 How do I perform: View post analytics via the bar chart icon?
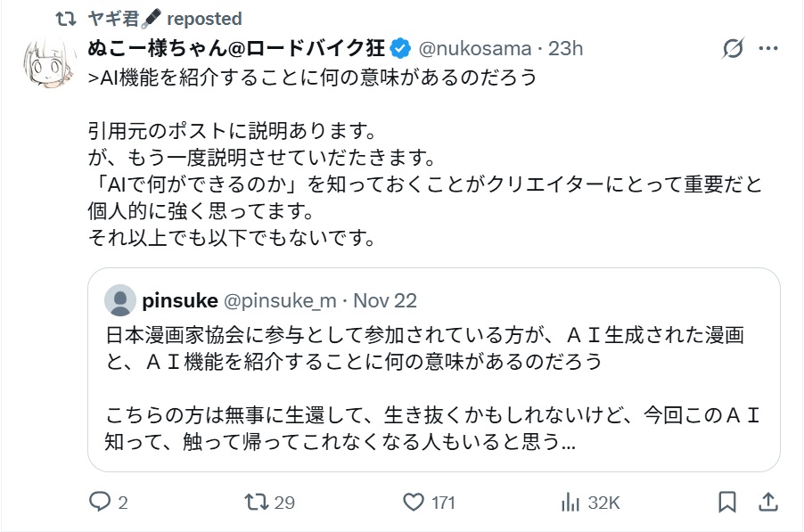tap(570, 503)
